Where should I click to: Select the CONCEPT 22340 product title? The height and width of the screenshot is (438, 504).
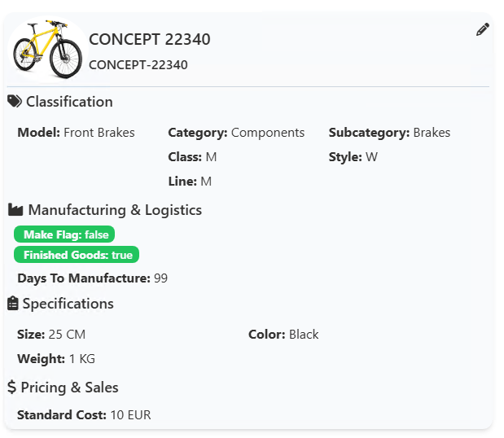(150, 39)
